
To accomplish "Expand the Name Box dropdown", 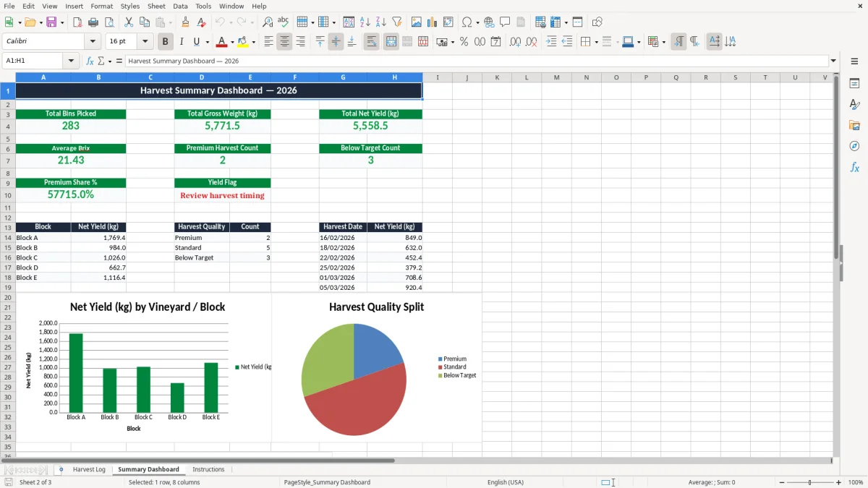I will coord(72,61).
